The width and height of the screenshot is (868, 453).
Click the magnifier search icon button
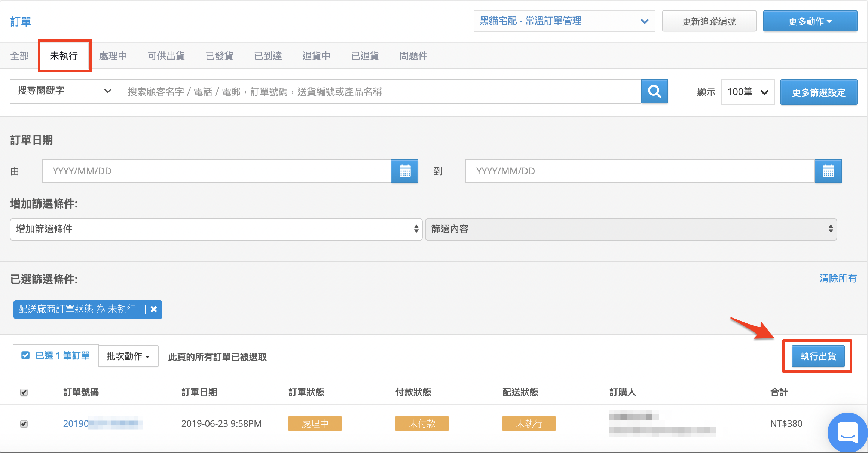654,91
